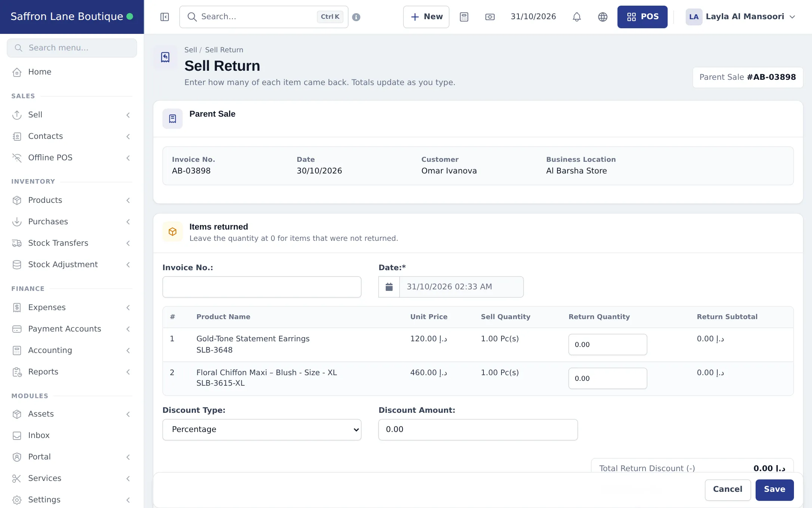Open language globe selector
This screenshot has height=508, width=812.
pos(603,17)
